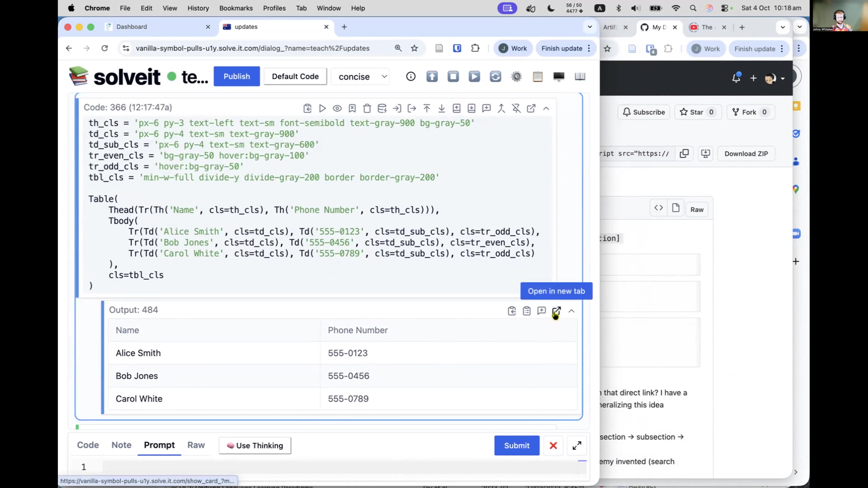Screen dimensions: 868x488
Task: Switch to the Code input tab
Action: (88, 445)
